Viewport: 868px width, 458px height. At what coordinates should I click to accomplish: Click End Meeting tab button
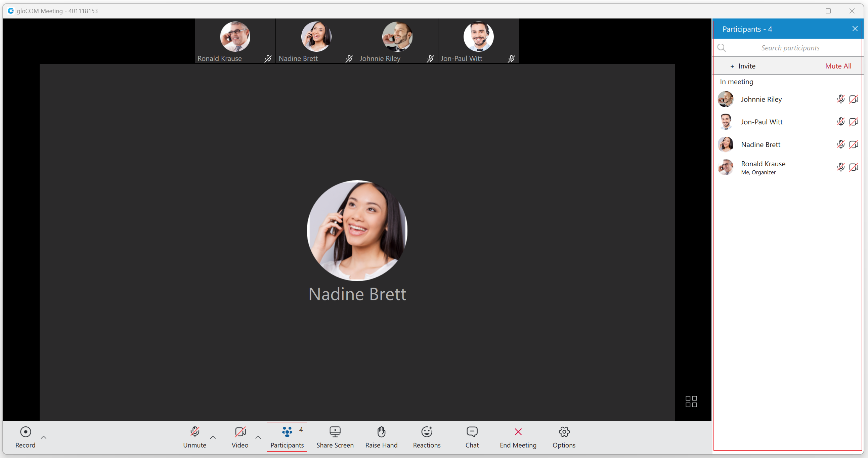(x=518, y=438)
